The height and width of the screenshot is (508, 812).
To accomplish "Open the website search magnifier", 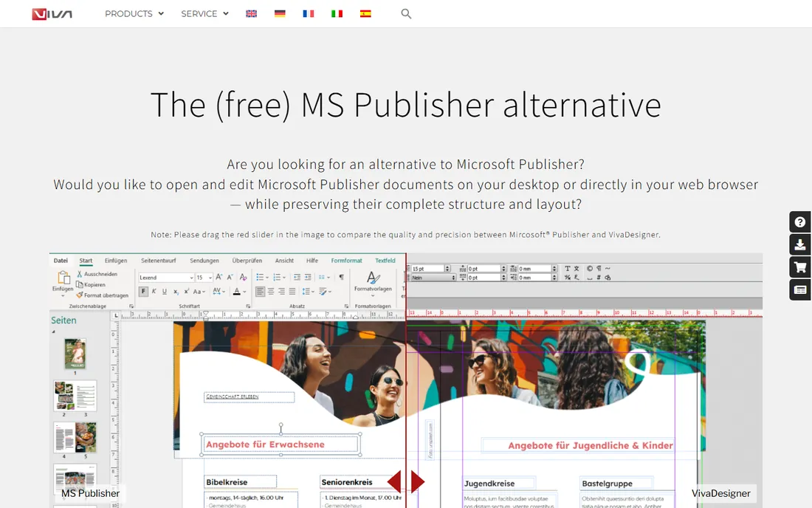I will [x=406, y=14].
